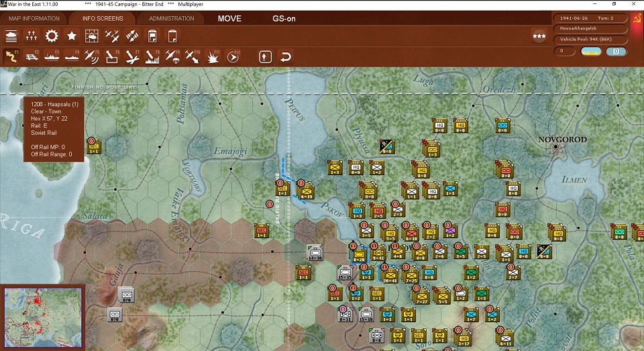The image size is (644, 351).
Task: Select the gray 14=30 panzer unit
Action: [315, 253]
